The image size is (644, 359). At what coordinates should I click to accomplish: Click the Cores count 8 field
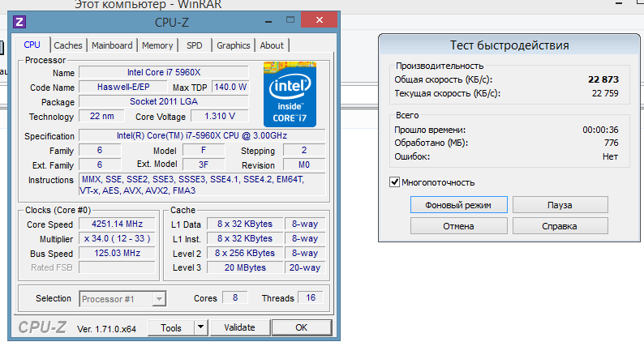235,297
